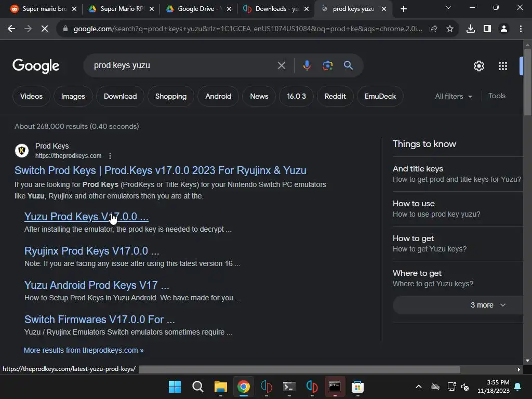Open the Chrome profile icon
Screen dimensions: 532x399
(x=504, y=29)
